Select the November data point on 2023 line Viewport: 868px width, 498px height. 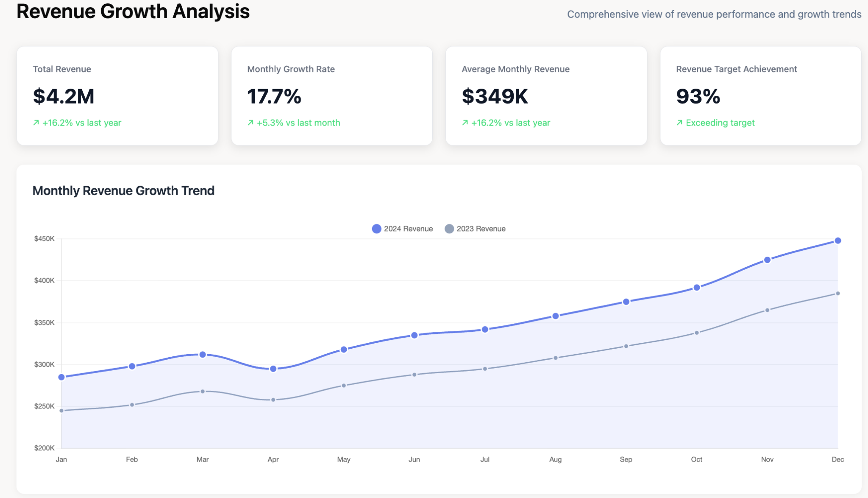[768, 311]
